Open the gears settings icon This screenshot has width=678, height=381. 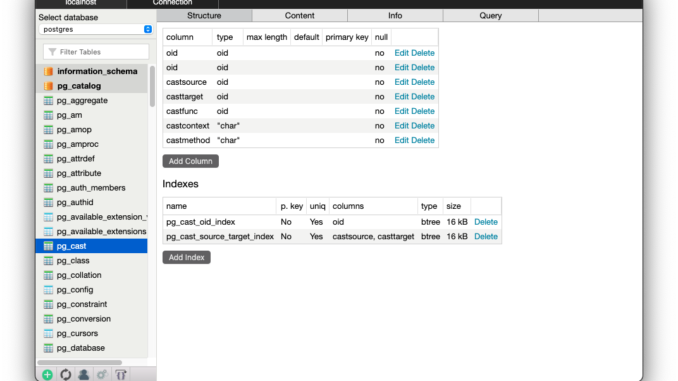(x=102, y=375)
